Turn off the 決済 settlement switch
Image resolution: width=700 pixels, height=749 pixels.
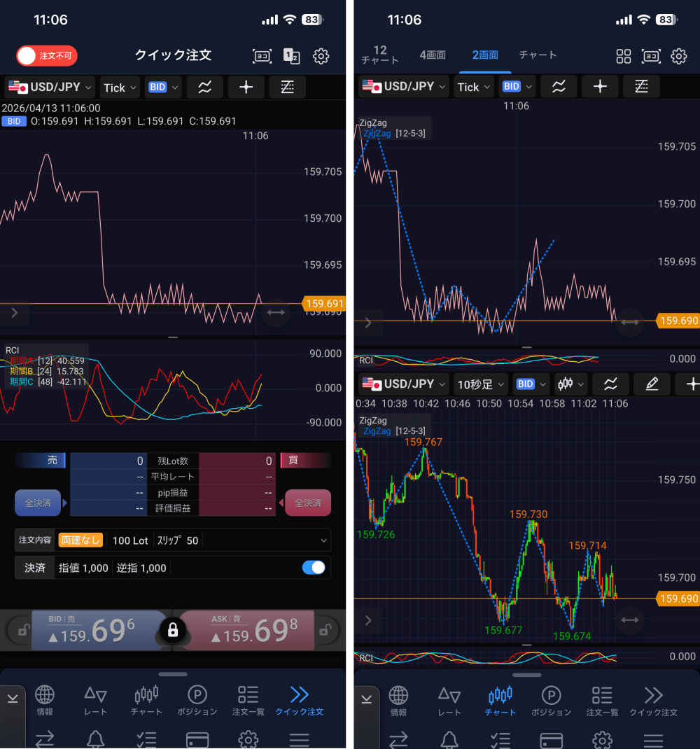coord(314,568)
